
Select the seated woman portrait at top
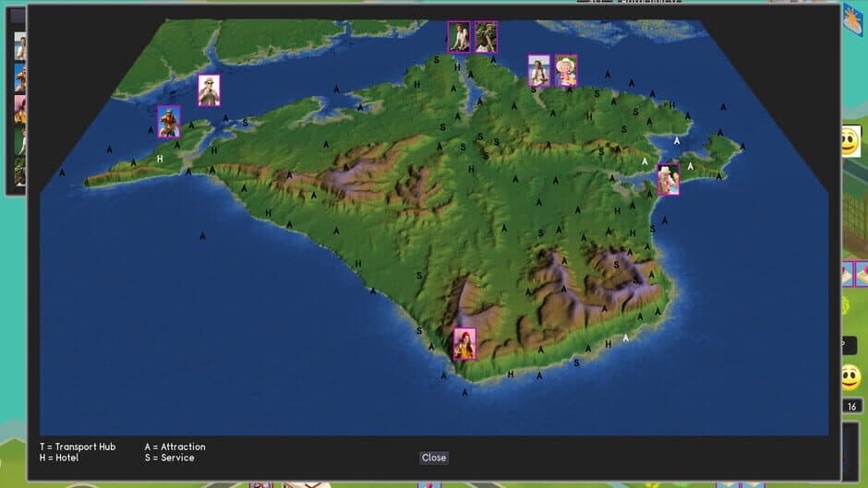(459, 37)
